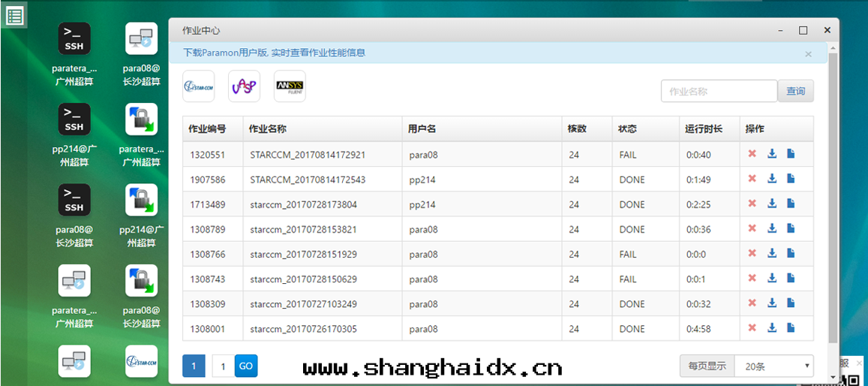The image size is (868, 386).
Task: Focus the 作业名称 search input field
Action: point(719,92)
